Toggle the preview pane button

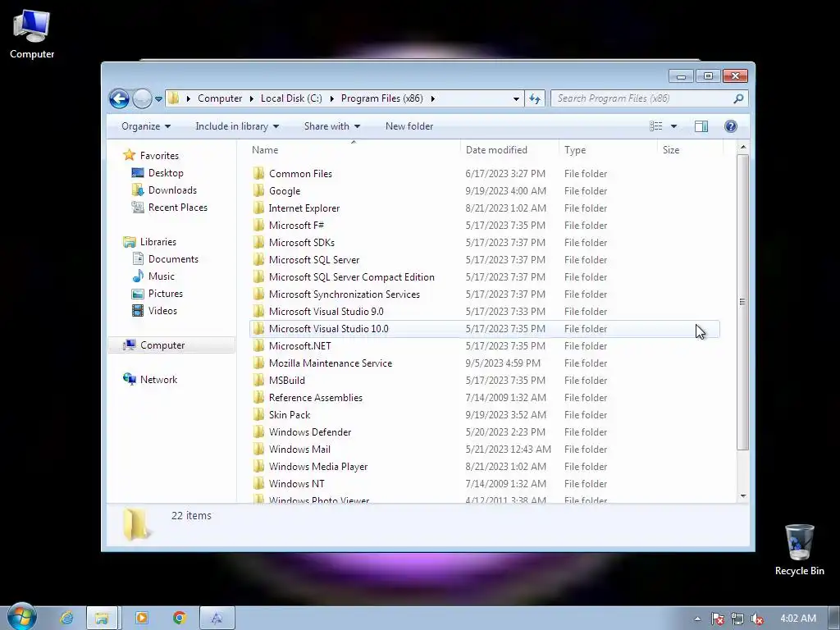701,126
